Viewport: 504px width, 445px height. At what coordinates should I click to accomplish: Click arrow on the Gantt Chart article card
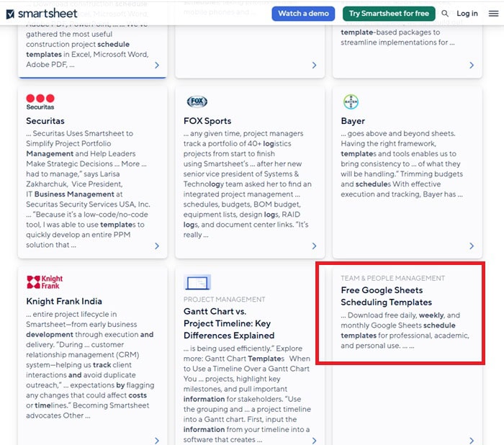coord(315,441)
